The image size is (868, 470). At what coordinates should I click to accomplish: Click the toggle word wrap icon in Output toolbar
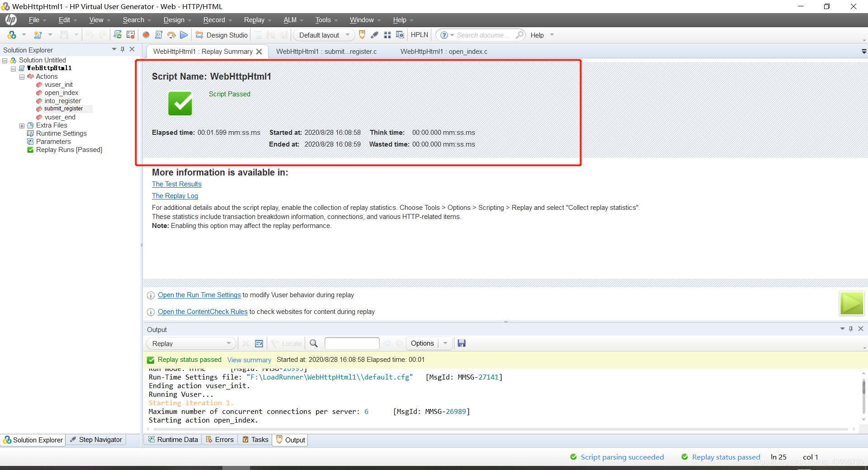pos(259,343)
